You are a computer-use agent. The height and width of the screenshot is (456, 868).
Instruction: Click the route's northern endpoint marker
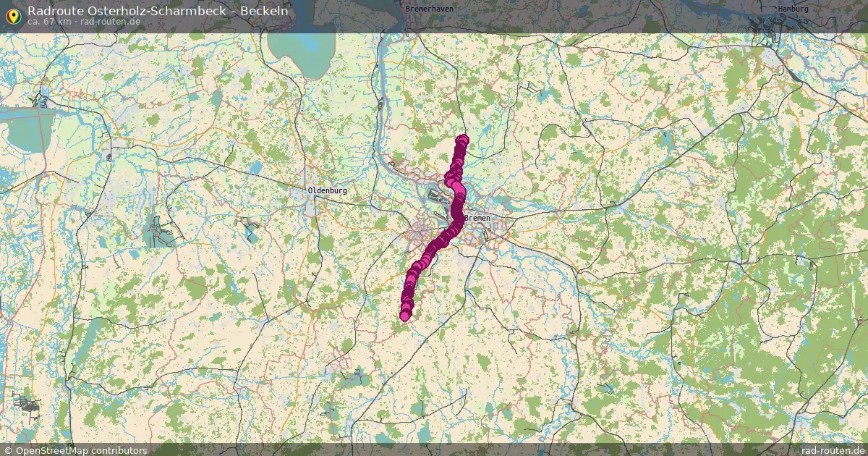463,140
